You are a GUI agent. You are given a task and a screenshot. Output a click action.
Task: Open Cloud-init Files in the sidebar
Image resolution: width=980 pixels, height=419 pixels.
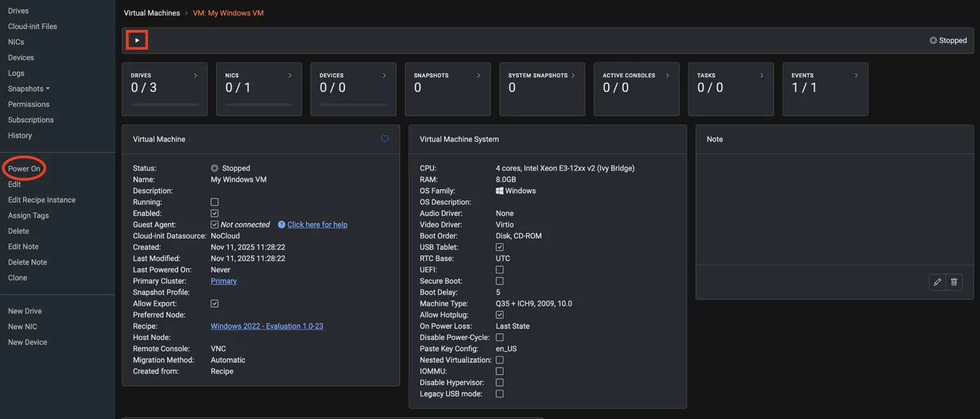[x=33, y=26]
